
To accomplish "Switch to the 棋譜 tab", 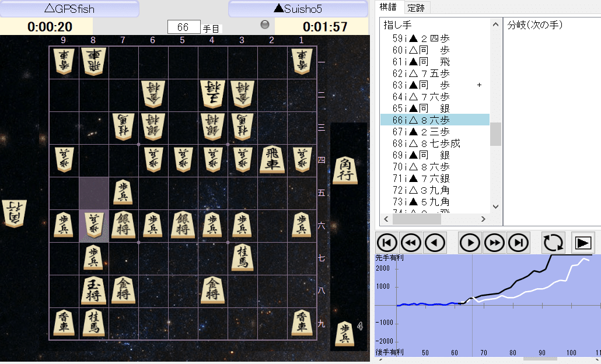I will [387, 8].
